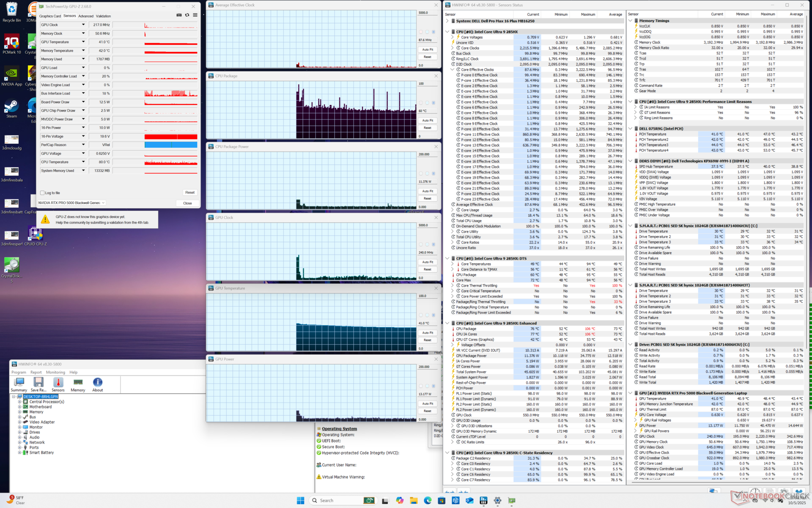Viewport: 812px width, 508px height.
Task: Collapse the Memory Timings sensor group
Action: point(630,21)
